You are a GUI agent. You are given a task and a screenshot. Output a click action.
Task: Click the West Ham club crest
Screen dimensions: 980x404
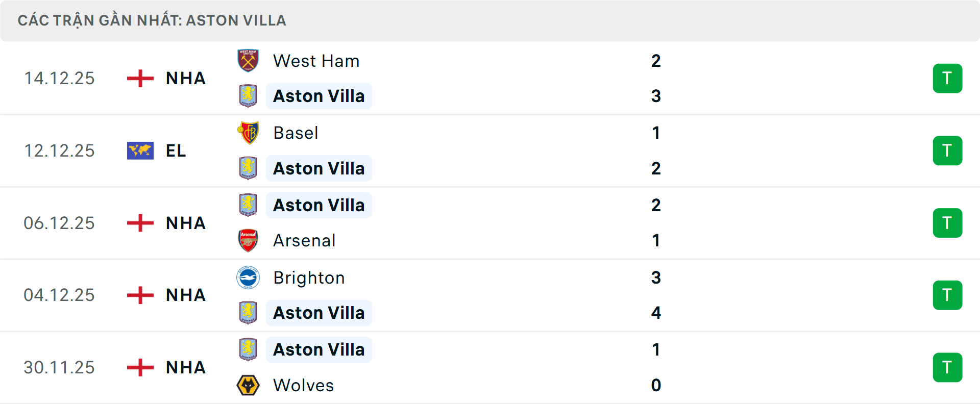pyautogui.click(x=249, y=61)
